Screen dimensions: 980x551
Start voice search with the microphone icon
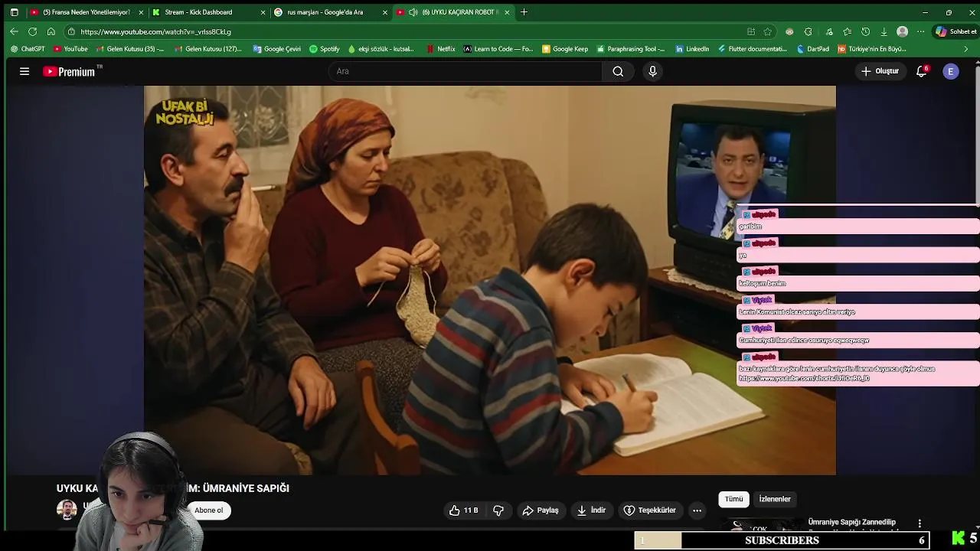click(x=652, y=71)
